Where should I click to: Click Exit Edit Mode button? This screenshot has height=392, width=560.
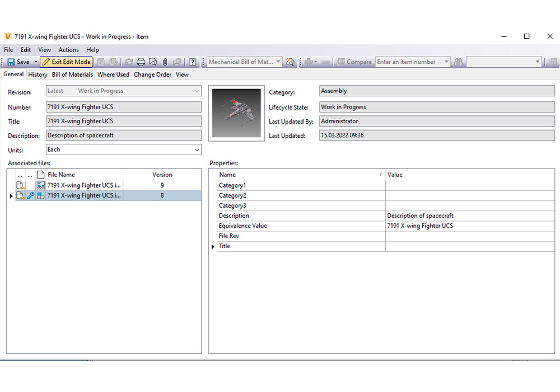click(67, 62)
